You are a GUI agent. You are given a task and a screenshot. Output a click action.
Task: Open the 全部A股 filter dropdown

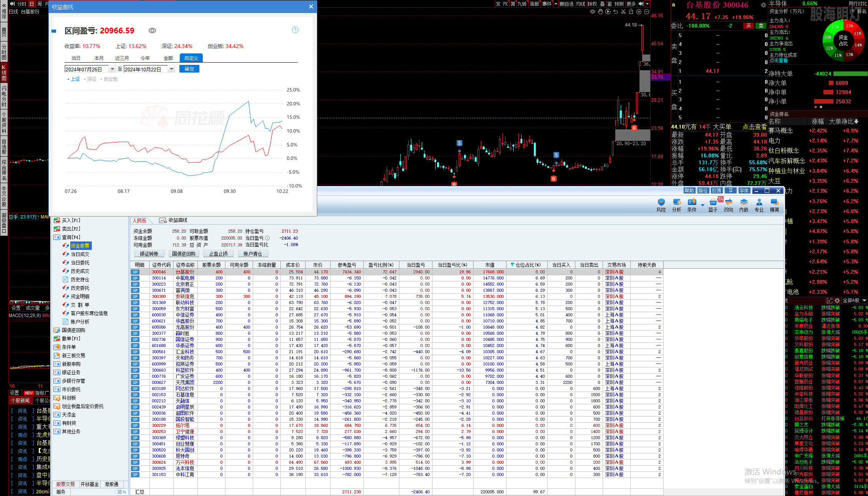855,300
